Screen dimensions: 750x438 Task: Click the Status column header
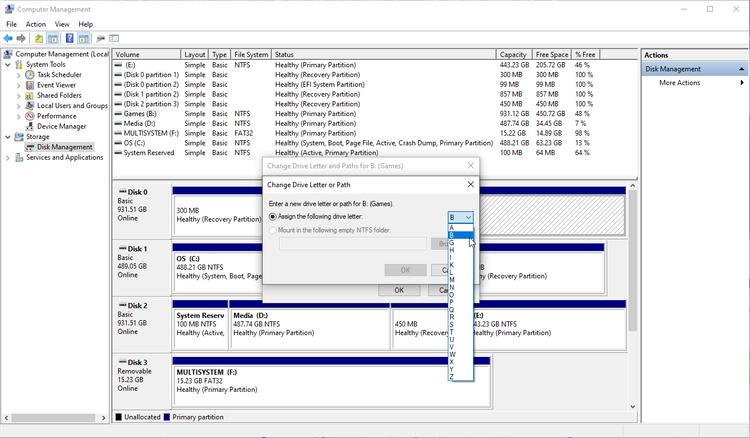[384, 55]
